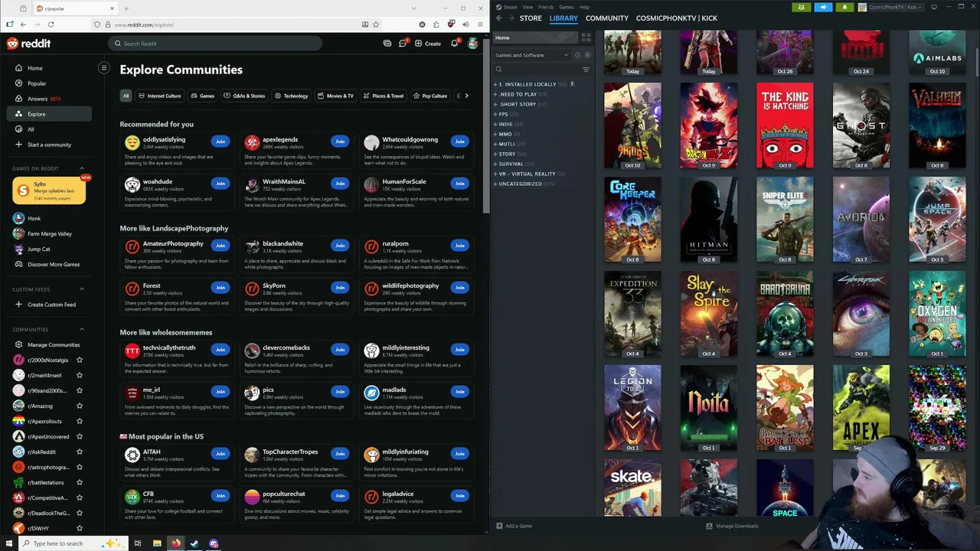The width and height of the screenshot is (980, 551).
Task: Open Games and Software dropdown in Steam
Action: 532,55
